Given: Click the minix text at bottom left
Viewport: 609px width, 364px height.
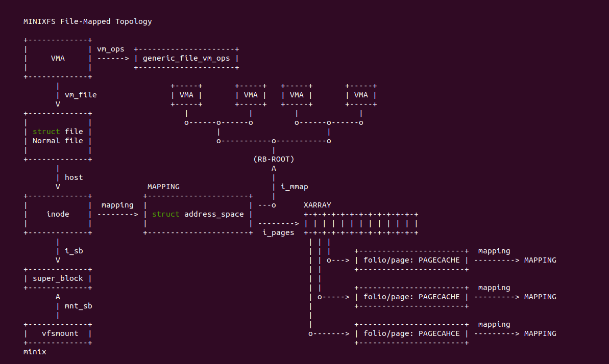Looking at the screenshot, I should 35,352.
